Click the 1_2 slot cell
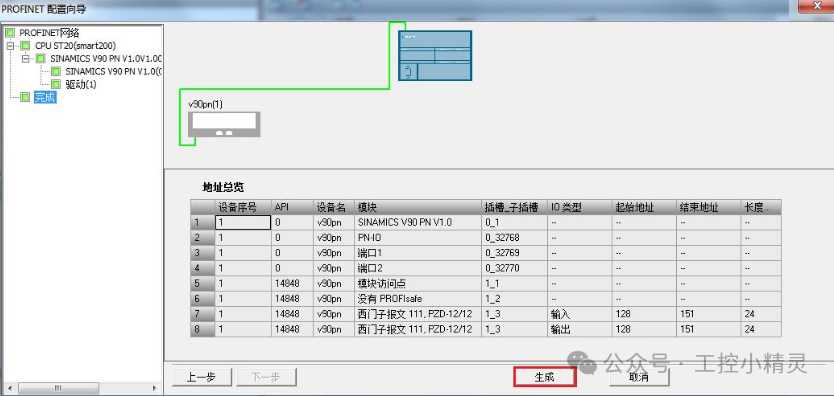The image size is (834, 396). 514,299
